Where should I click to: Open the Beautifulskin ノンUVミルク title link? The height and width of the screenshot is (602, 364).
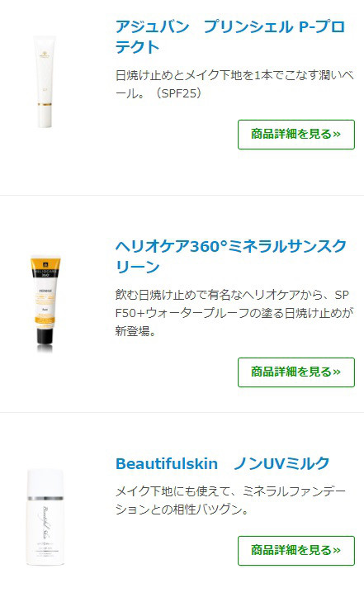[x=223, y=463]
